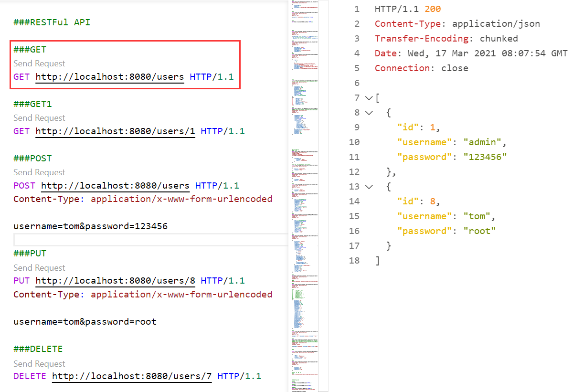The image size is (573, 392).
Task: Collapse the JSON array at response line 7
Action: pyautogui.click(x=368, y=98)
